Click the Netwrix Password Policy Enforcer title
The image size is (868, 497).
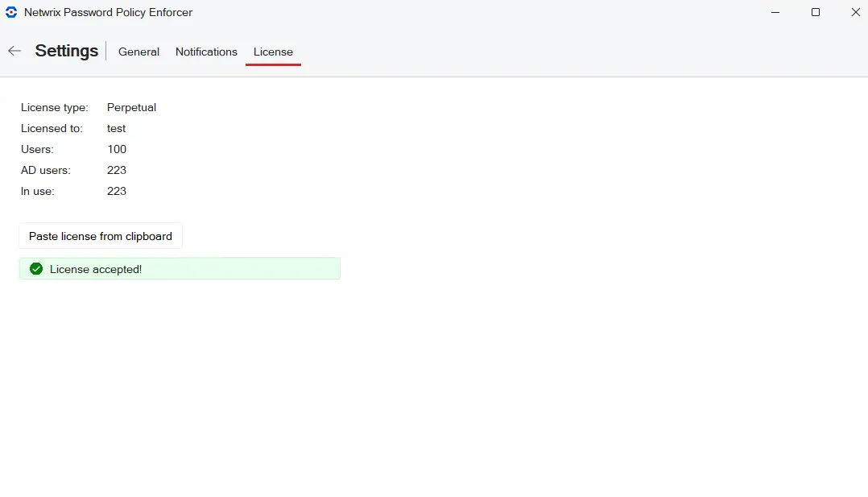[x=108, y=12]
